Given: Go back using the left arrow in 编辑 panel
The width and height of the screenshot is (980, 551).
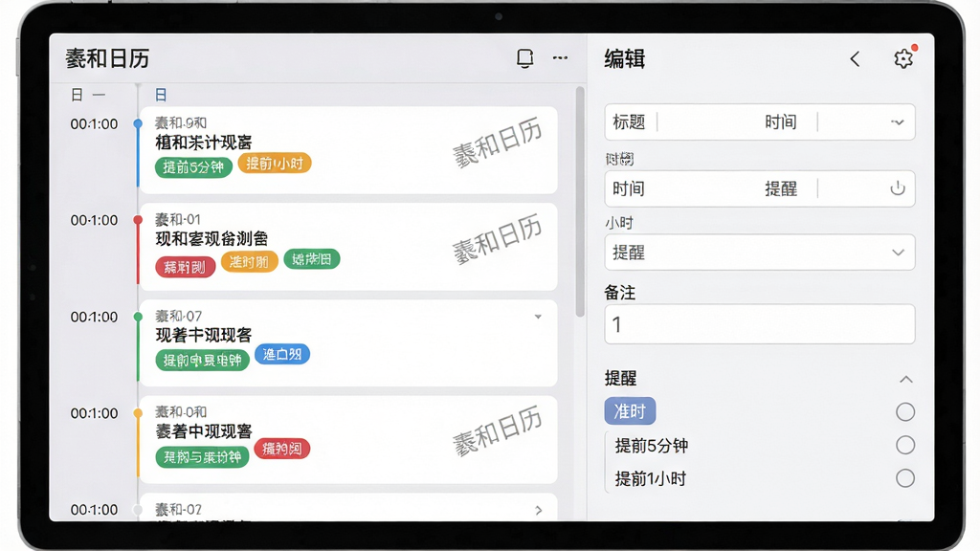Looking at the screenshot, I should tap(855, 58).
